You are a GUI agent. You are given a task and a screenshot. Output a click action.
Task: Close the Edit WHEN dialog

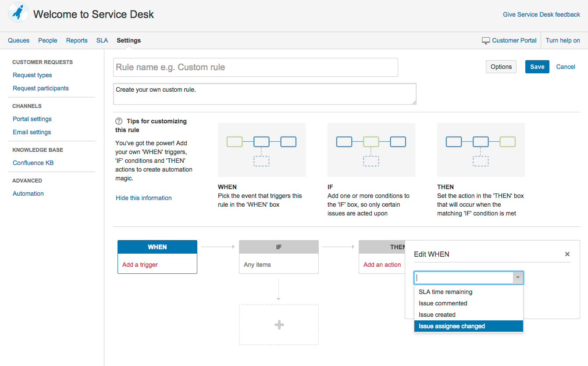[567, 254]
